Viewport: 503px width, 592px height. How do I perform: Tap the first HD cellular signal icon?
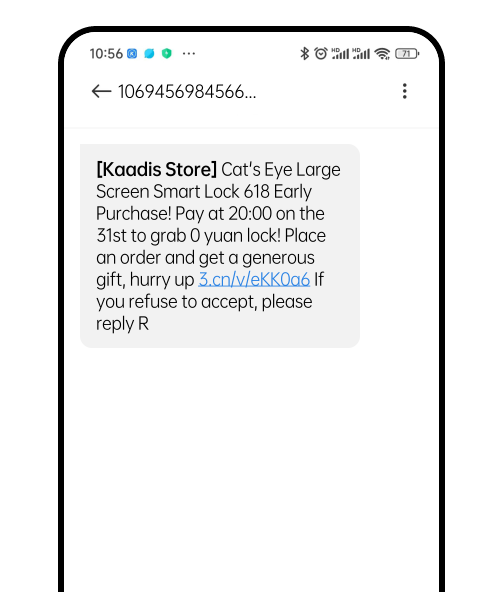point(340,54)
